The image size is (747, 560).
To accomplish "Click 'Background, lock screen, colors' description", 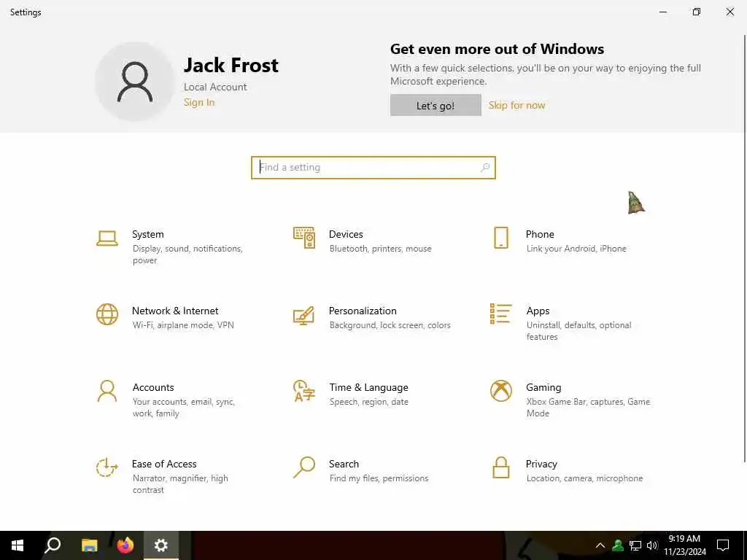I will point(390,325).
